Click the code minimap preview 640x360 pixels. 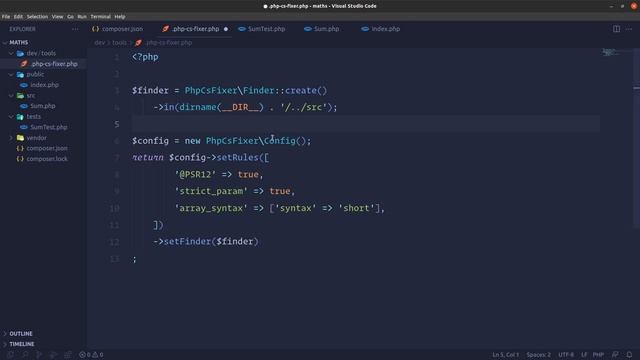[610, 52]
